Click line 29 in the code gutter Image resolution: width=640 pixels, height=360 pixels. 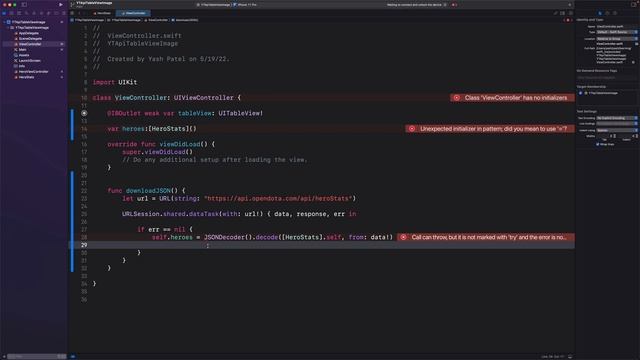(x=84, y=245)
